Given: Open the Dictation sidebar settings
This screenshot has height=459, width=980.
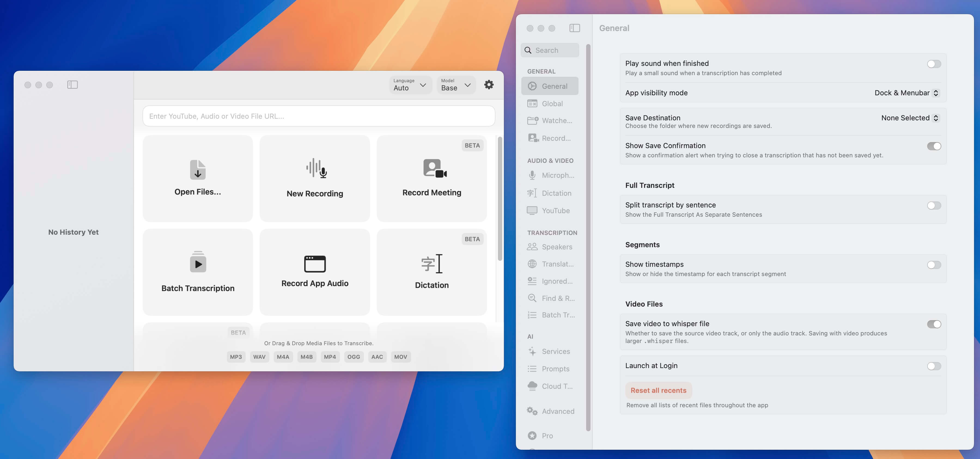Looking at the screenshot, I should [x=556, y=193].
